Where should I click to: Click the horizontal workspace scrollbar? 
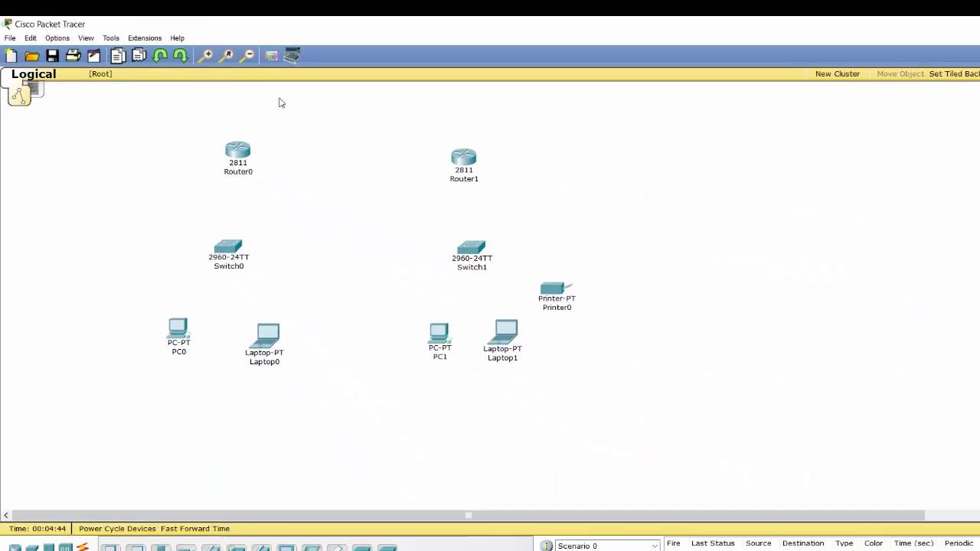pyautogui.click(x=469, y=515)
